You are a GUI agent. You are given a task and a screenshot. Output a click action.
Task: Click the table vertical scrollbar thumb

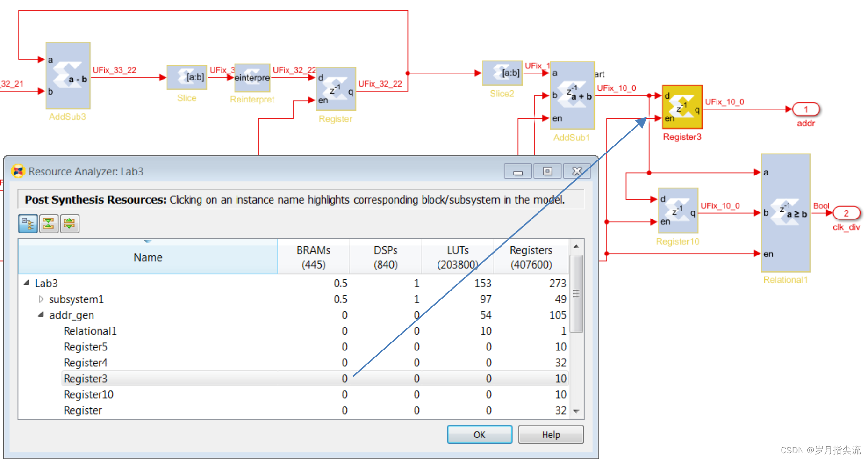click(x=576, y=293)
